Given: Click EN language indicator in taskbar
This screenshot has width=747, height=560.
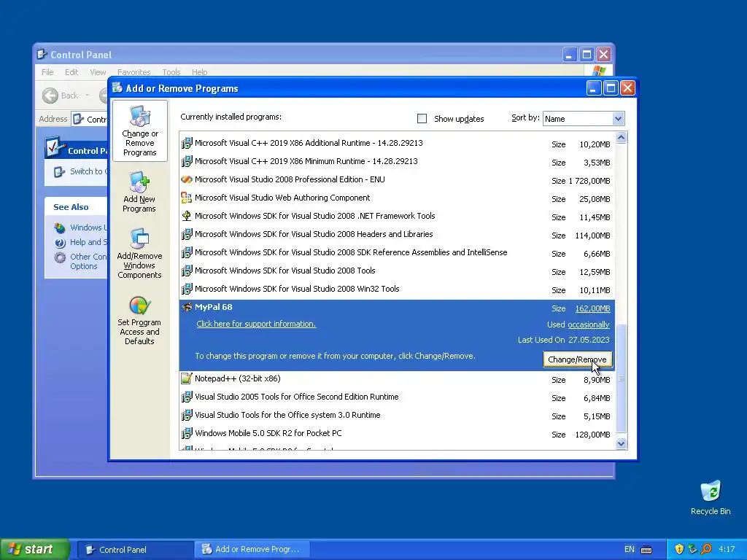Looking at the screenshot, I should click(x=629, y=550).
